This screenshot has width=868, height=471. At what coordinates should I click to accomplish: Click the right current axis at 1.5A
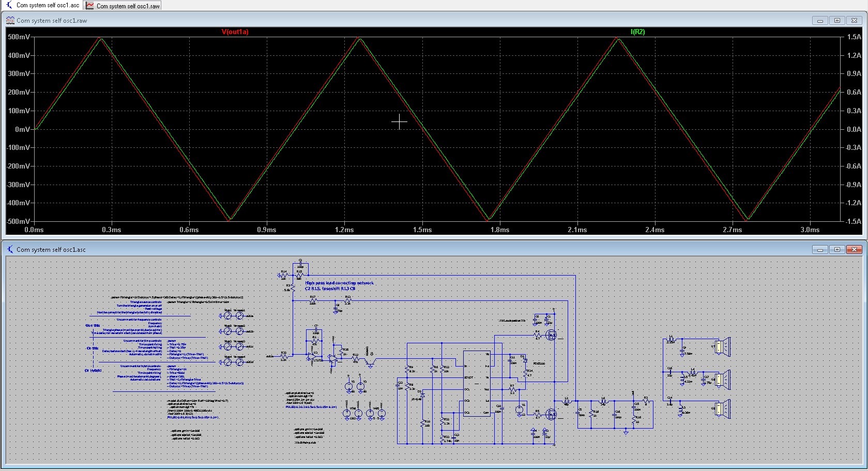tap(854, 37)
